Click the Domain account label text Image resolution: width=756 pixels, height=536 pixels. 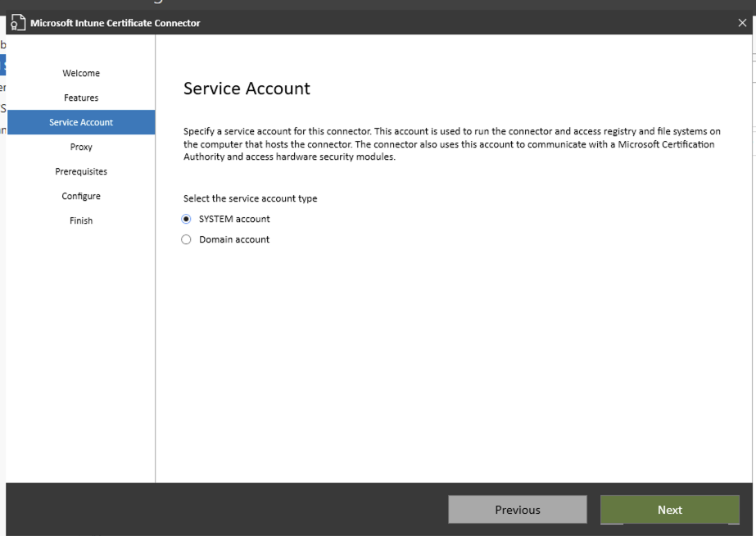234,240
